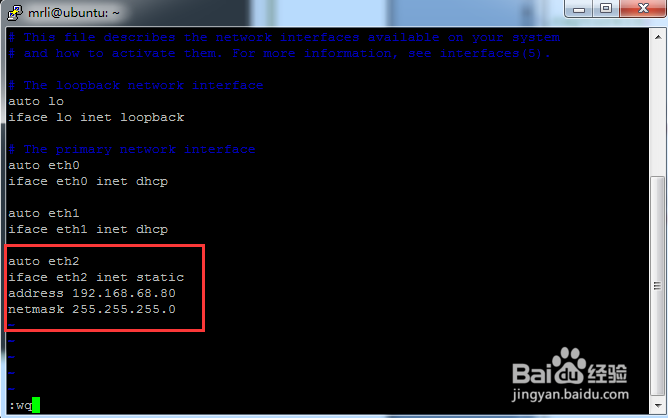The width and height of the screenshot is (668, 418).
Task: Click the 'auto eth1' line
Action: click(44, 213)
